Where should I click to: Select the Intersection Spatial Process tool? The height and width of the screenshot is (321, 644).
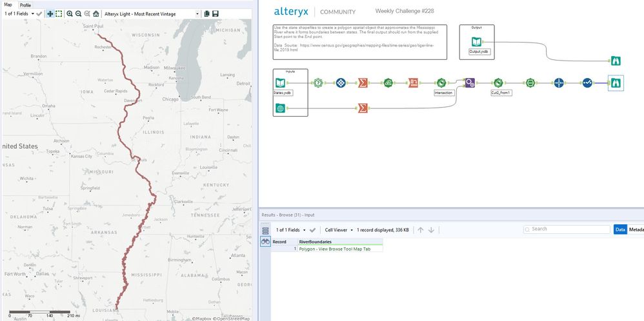(x=441, y=83)
